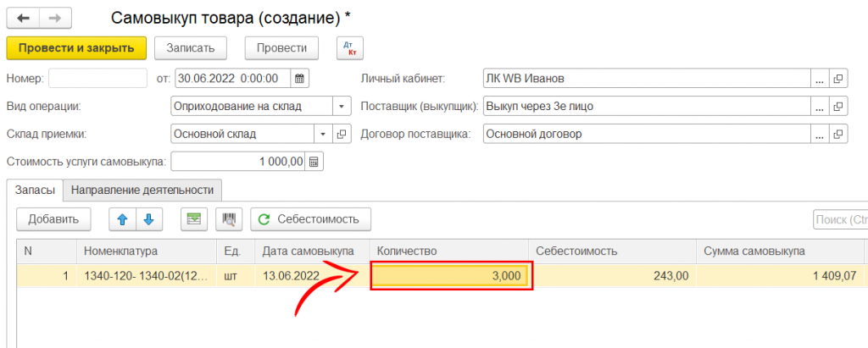Image resolution: width=868 pixels, height=348 pixels.
Task: Click the back navigation arrow
Action: point(23,17)
